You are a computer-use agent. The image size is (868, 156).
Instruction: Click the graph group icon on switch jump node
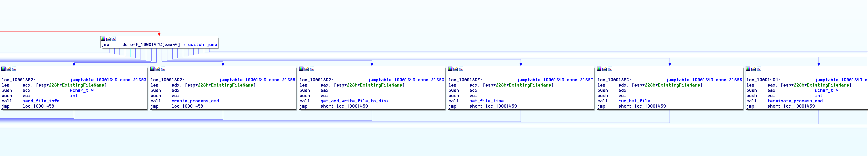pos(114,39)
